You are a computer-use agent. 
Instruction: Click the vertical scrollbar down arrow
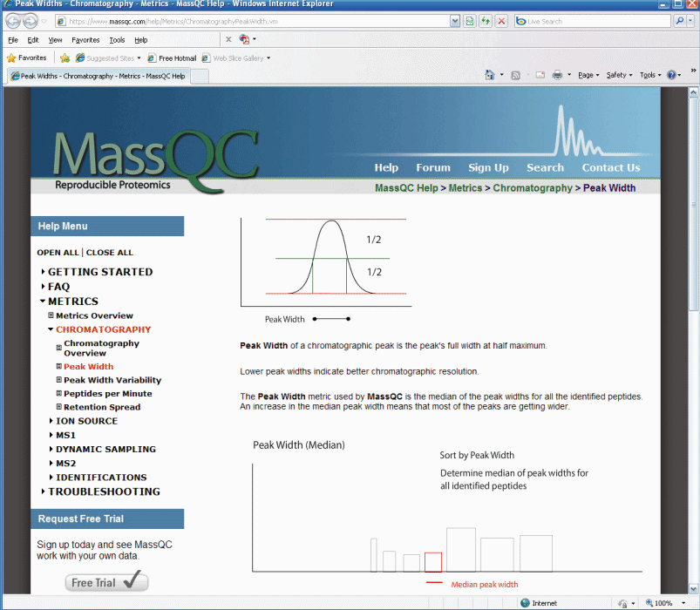[693, 589]
